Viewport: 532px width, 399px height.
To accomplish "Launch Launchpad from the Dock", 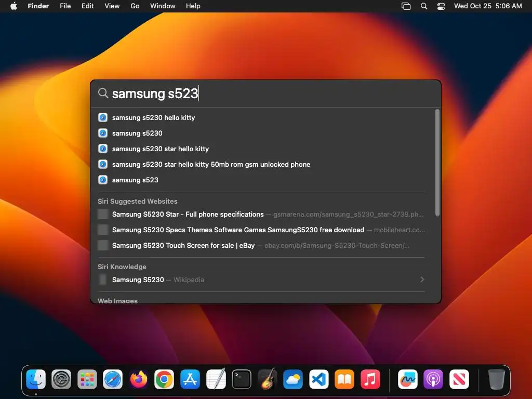I will 87,379.
